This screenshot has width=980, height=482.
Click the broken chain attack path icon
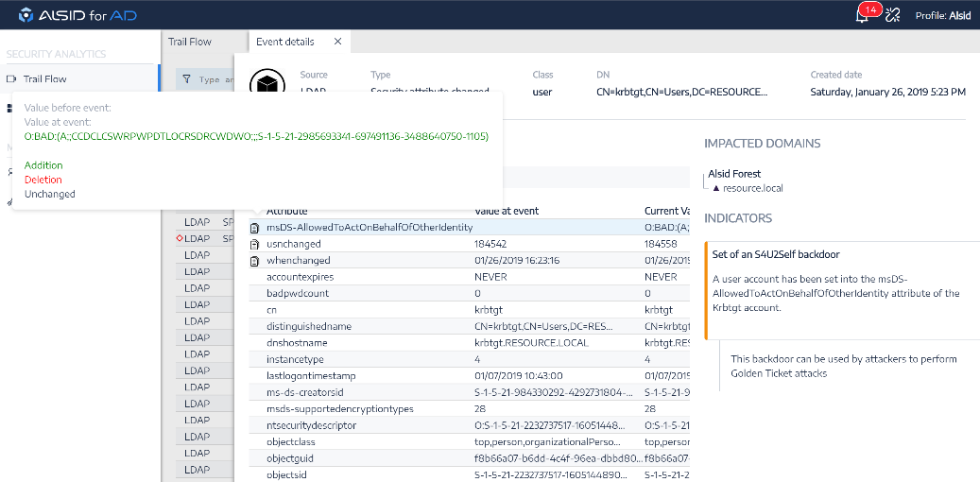(891, 15)
